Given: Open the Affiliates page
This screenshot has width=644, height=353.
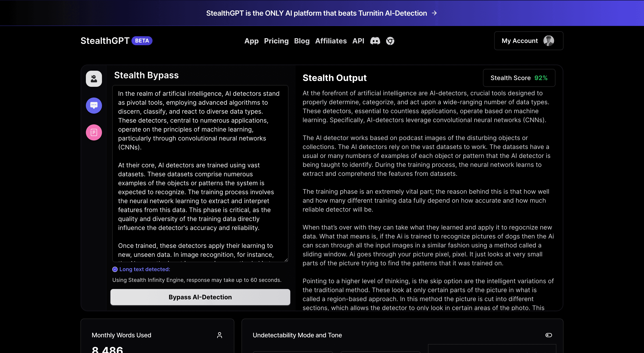Looking at the screenshot, I should pyautogui.click(x=331, y=41).
